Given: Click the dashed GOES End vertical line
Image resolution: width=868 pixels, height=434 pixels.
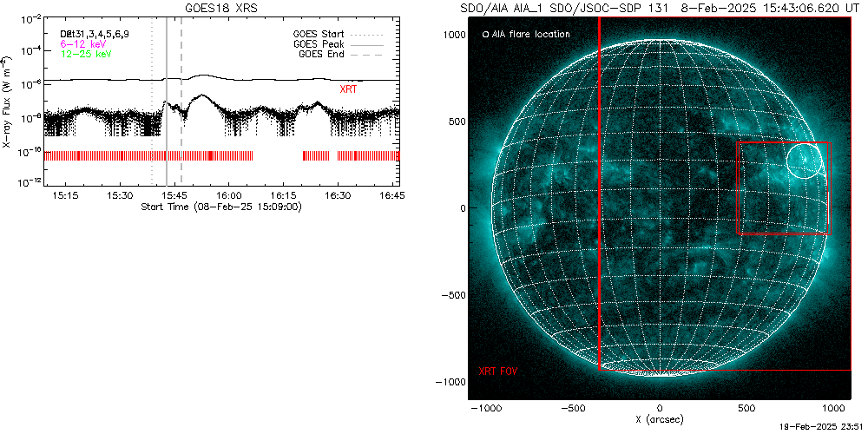Looking at the screenshot, I should coord(181,102).
